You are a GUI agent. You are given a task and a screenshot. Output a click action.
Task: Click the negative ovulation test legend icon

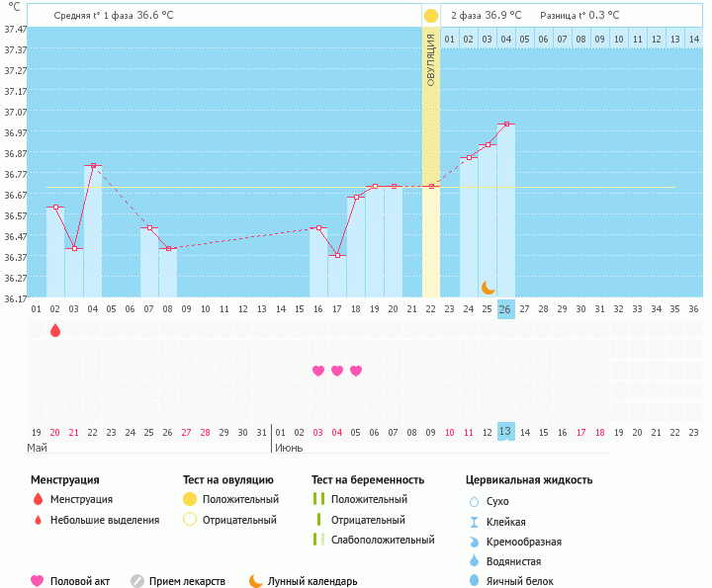190,520
